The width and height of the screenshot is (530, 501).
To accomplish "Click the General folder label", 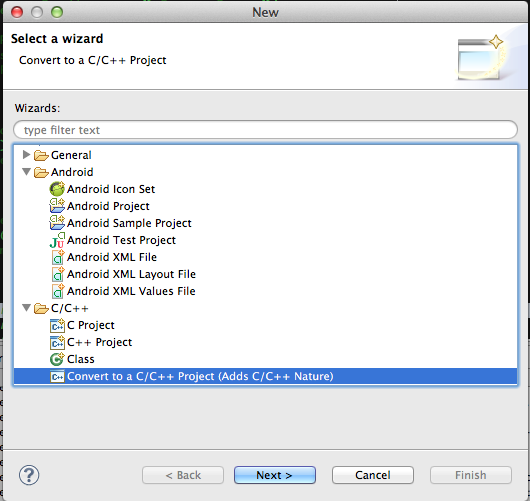I will point(71,155).
